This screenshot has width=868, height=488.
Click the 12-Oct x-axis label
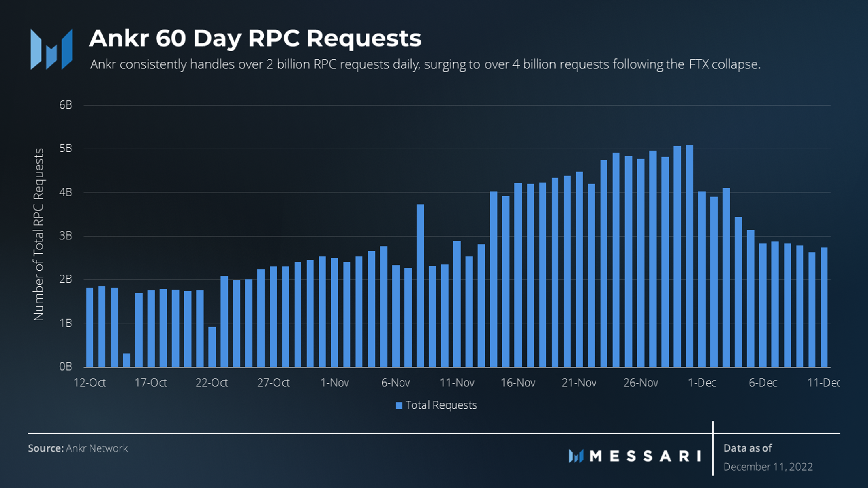coord(90,383)
